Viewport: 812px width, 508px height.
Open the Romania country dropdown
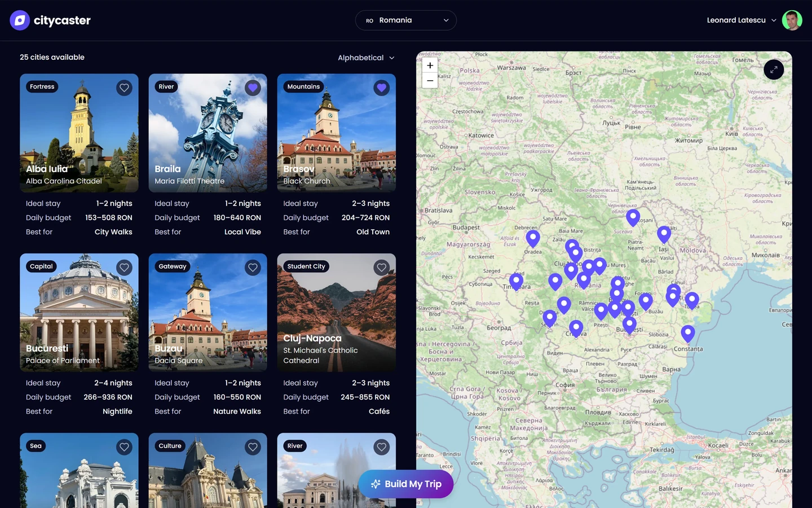pos(406,20)
